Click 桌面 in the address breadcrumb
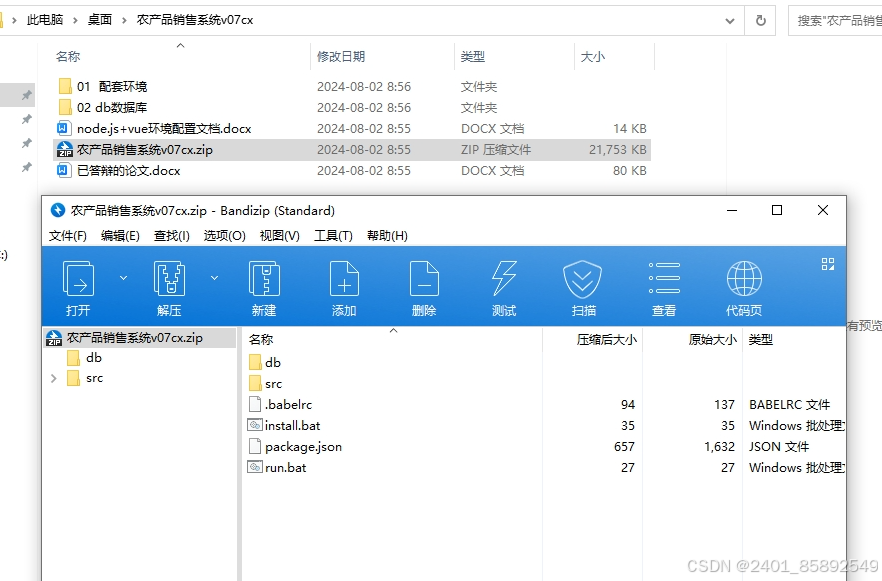 100,20
